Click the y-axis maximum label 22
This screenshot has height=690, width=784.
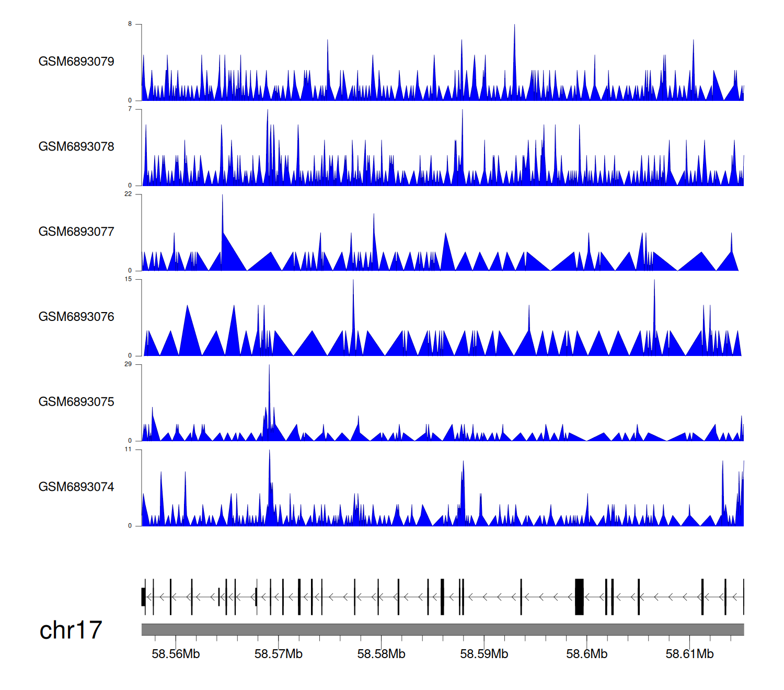tap(128, 194)
